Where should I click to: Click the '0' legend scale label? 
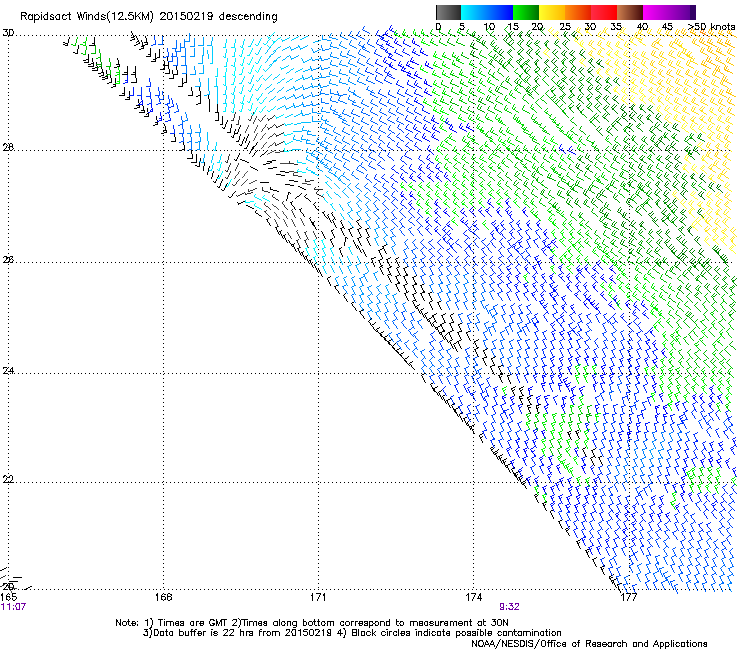(438, 27)
